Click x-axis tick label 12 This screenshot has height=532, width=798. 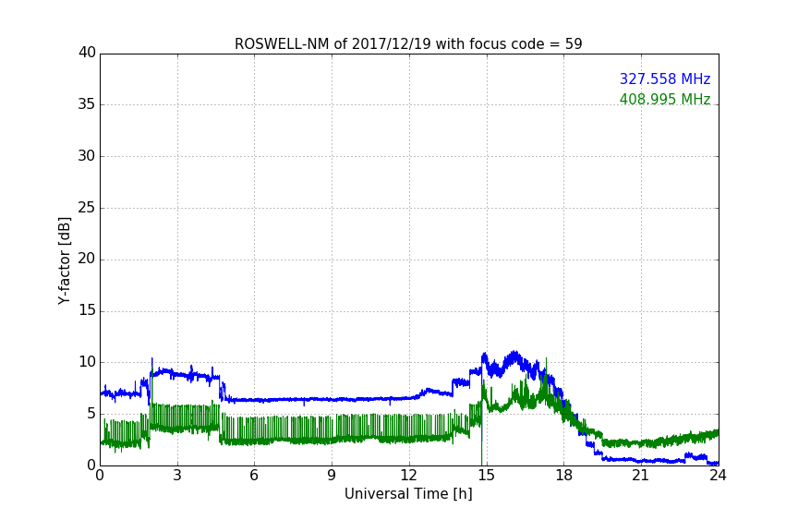[x=408, y=476]
